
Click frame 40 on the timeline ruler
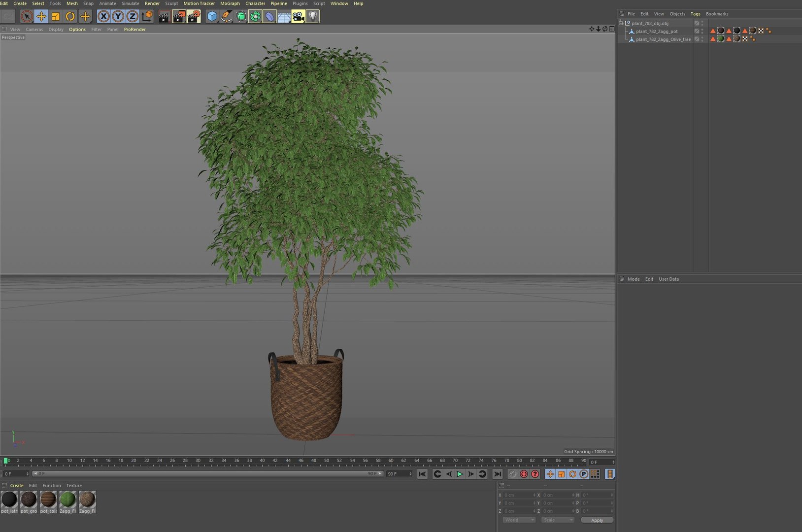point(262,461)
